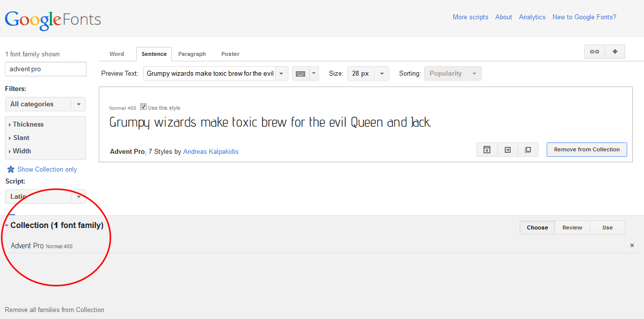This screenshot has height=319, width=644.
Task: Collapse the Collection panel triangle
Action: tap(7, 226)
